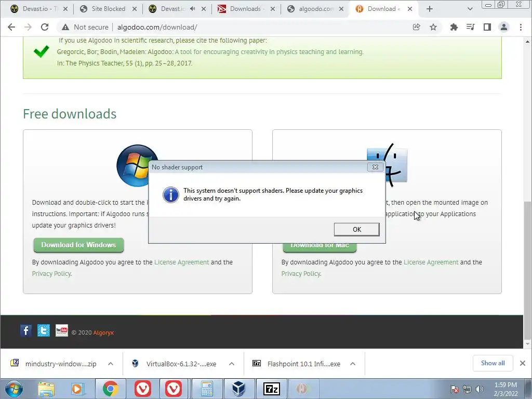Open the Extensions puzzle icon
Viewport: 532px width, 399px height.
click(x=454, y=27)
